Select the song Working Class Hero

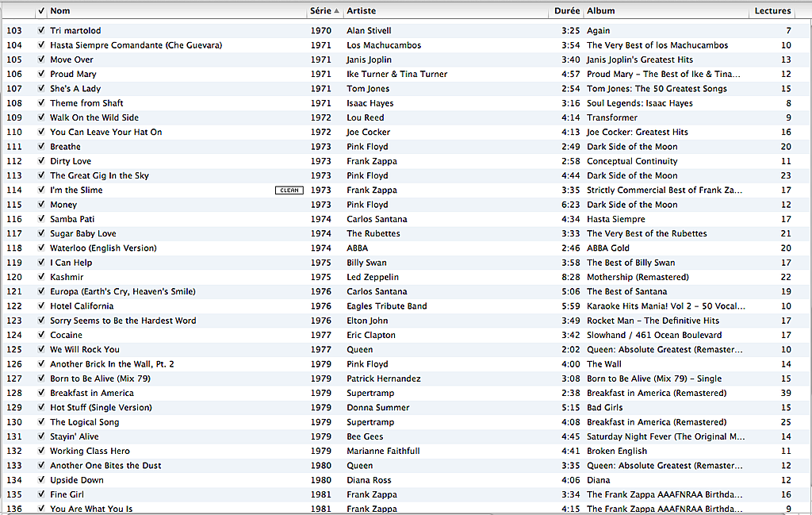coord(90,452)
